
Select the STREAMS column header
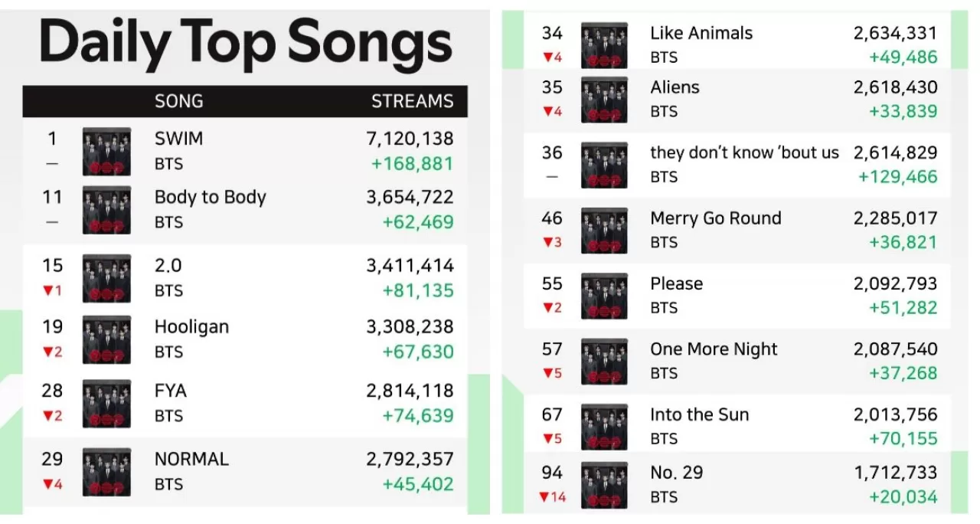(x=413, y=100)
